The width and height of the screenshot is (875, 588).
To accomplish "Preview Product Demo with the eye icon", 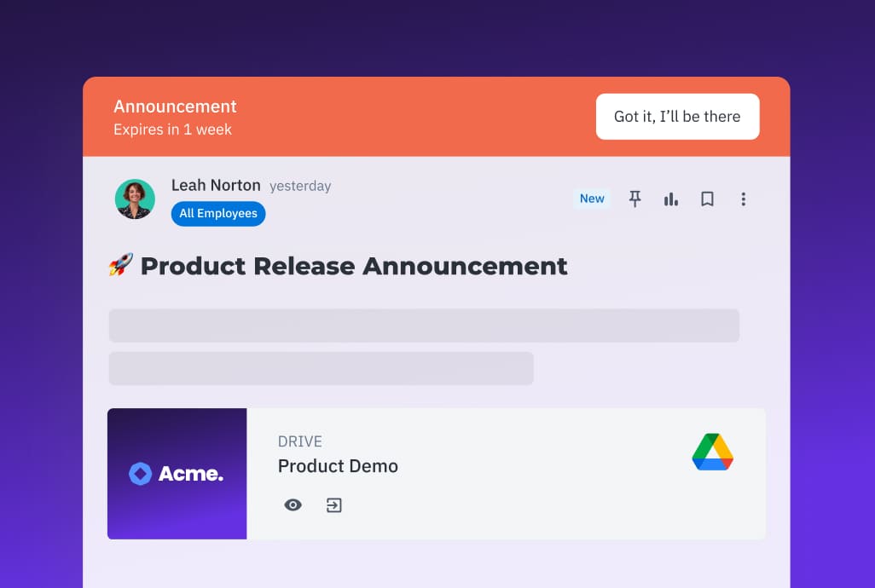I will click(x=293, y=505).
